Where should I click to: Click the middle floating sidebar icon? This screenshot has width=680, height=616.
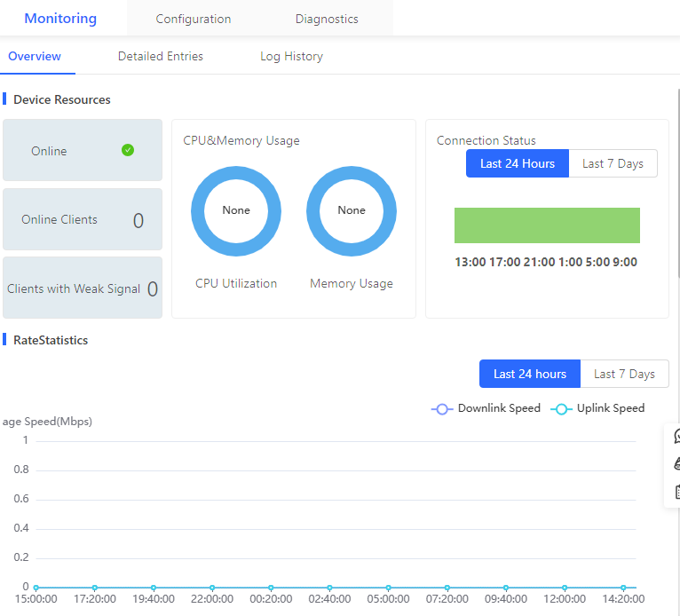pyautogui.click(x=677, y=464)
